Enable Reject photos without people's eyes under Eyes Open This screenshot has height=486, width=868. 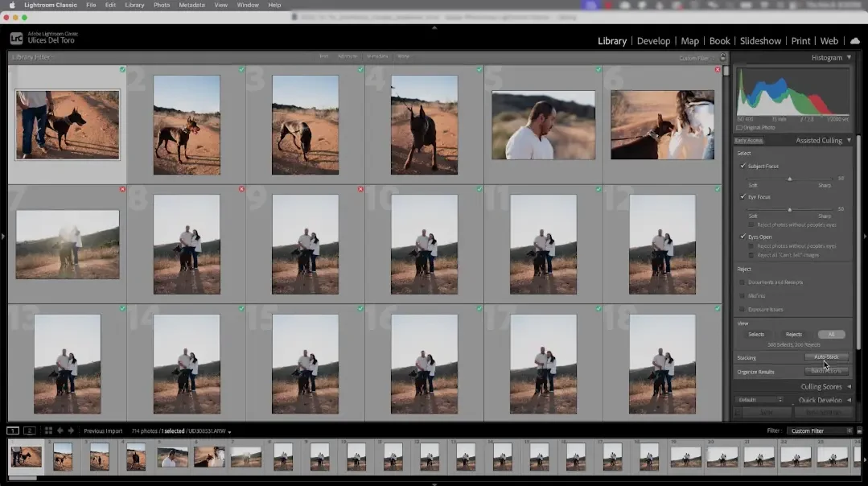click(751, 246)
